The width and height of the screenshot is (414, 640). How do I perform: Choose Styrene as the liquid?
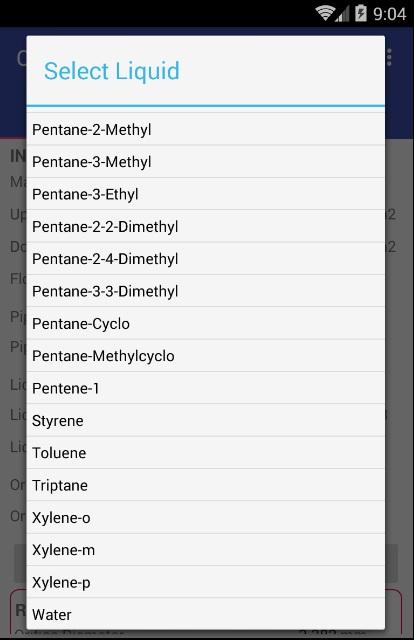pyautogui.click(x=206, y=420)
